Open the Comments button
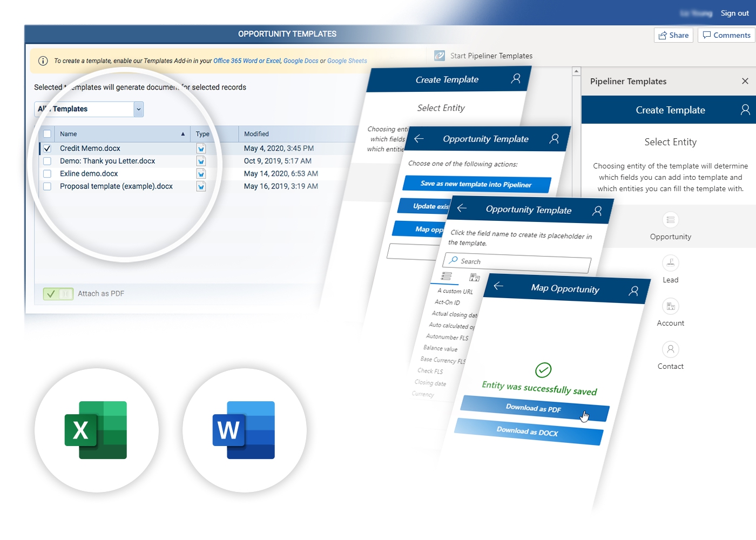This screenshot has width=756, height=540. pyautogui.click(x=727, y=35)
